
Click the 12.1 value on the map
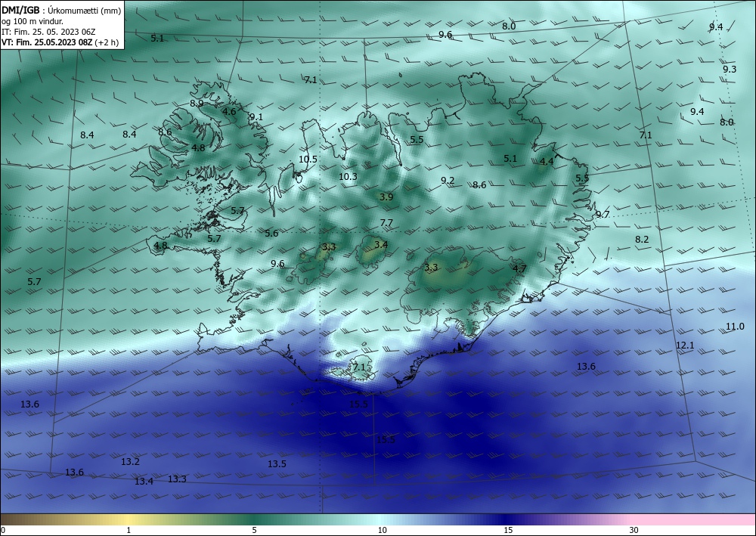pyautogui.click(x=685, y=345)
